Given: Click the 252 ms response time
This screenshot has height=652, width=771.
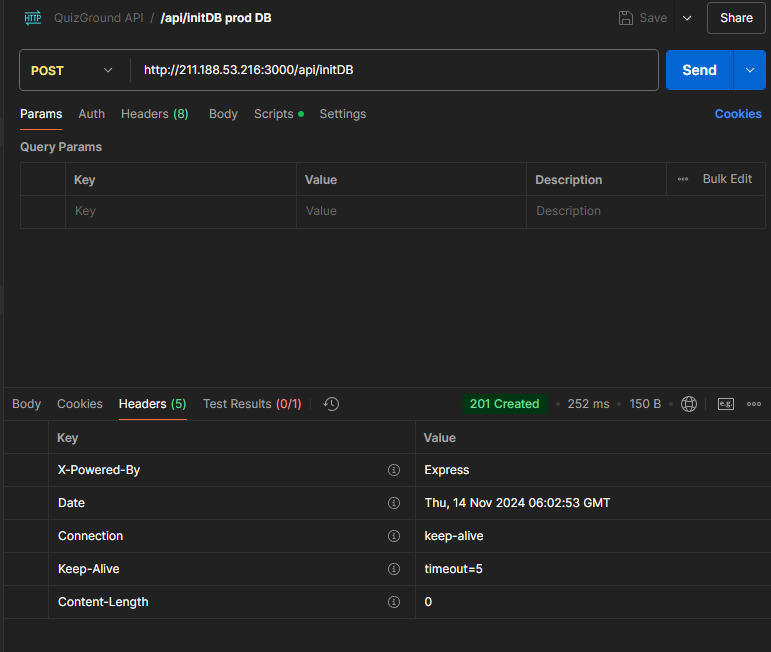Looking at the screenshot, I should click(588, 404).
